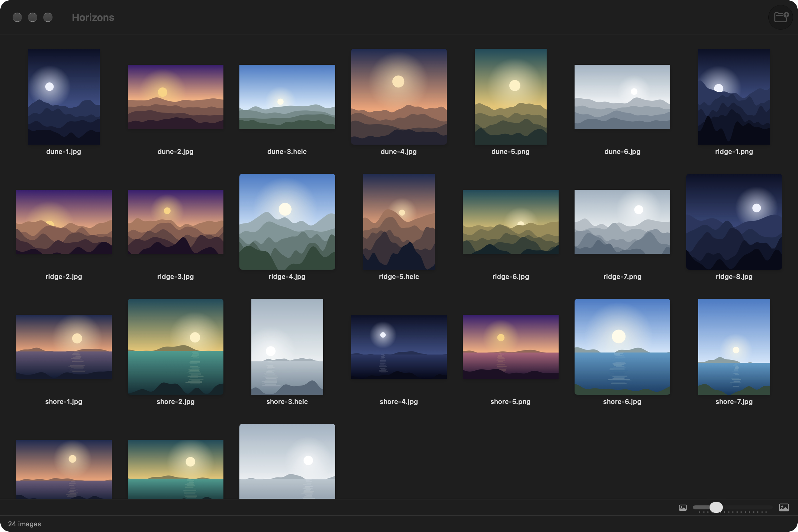
Task: Click the "24 images" status bar text
Action: (24, 524)
